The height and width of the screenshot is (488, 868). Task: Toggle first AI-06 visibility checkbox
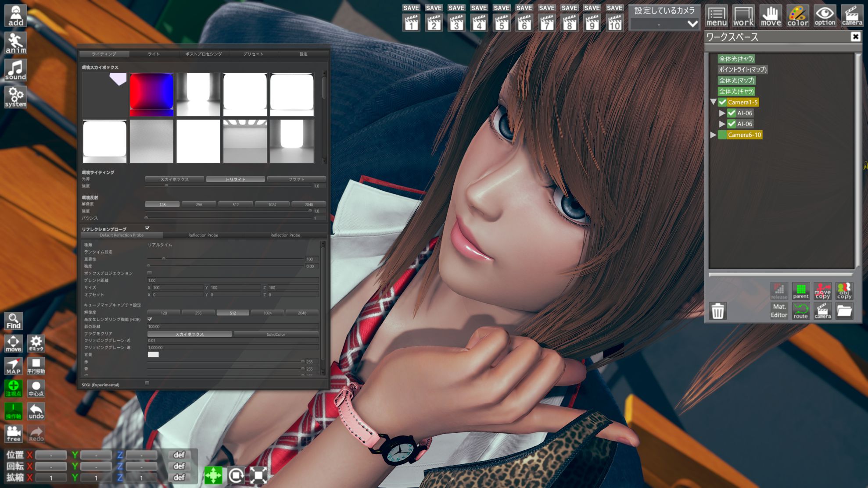click(732, 113)
